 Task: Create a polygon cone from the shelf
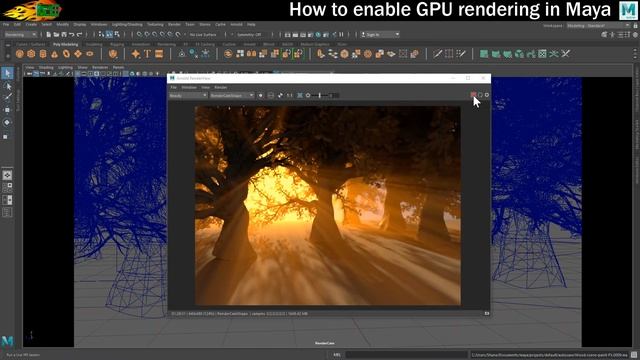pyautogui.click(x=54, y=54)
